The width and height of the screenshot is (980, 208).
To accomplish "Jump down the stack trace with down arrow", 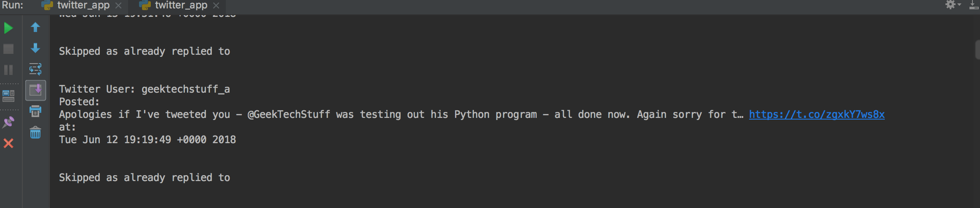I will 35,48.
